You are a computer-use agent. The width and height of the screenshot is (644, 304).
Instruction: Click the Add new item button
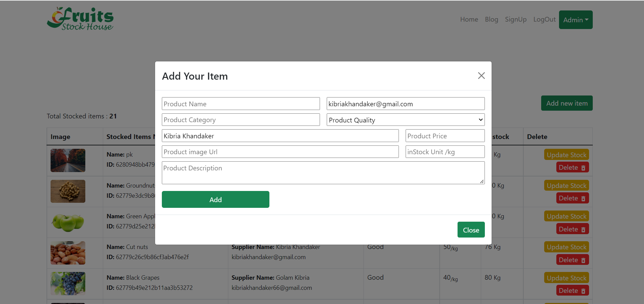[567, 103]
